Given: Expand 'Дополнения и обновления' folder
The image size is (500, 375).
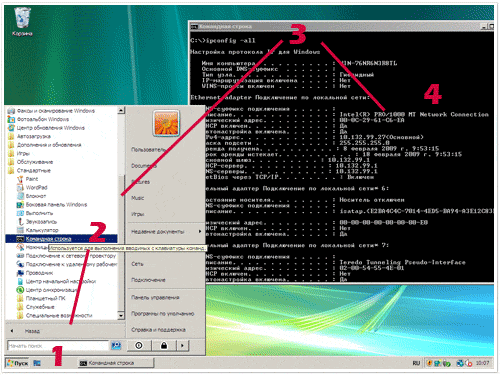Looking at the screenshot, I should pos(44,145).
